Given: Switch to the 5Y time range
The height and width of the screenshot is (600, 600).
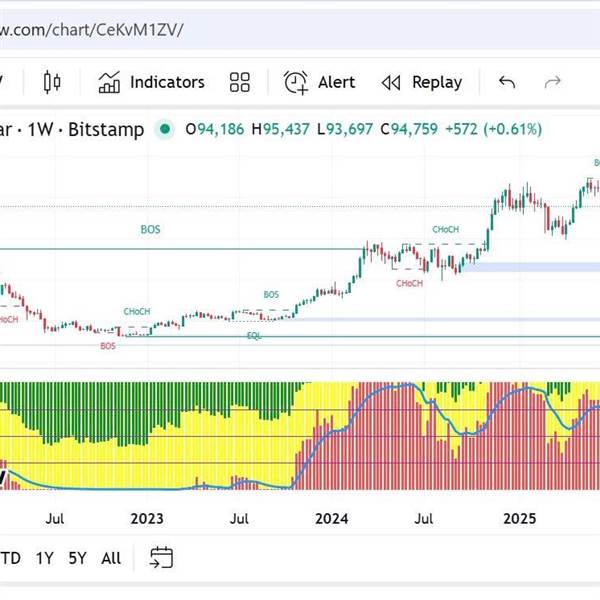Looking at the screenshot, I should tap(77, 557).
